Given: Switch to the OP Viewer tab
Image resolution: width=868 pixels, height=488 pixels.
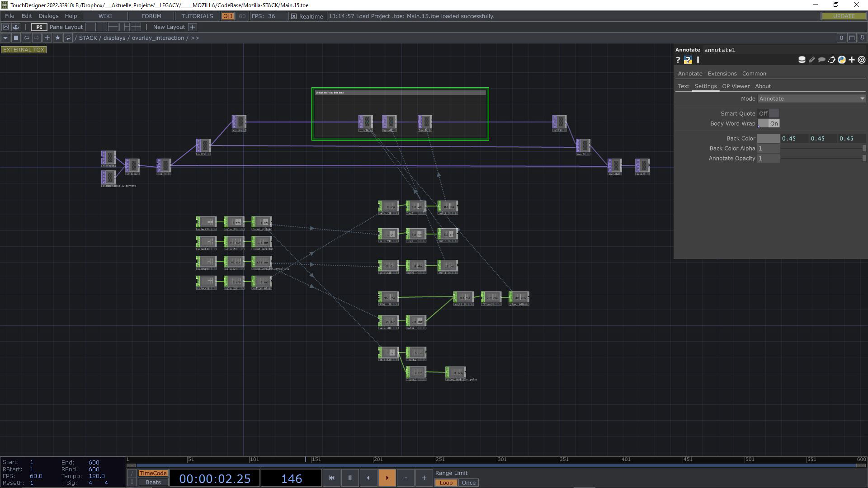Looking at the screenshot, I should coord(736,86).
